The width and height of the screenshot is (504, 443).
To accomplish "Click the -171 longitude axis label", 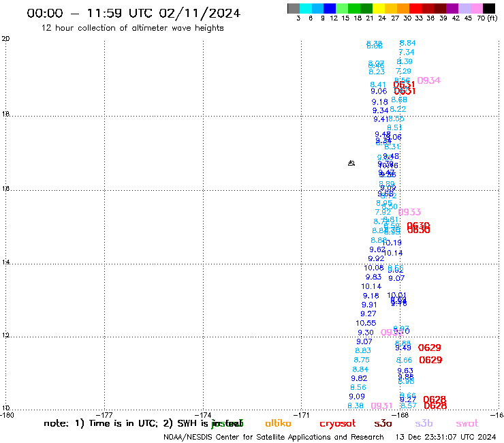I will pos(301,415).
